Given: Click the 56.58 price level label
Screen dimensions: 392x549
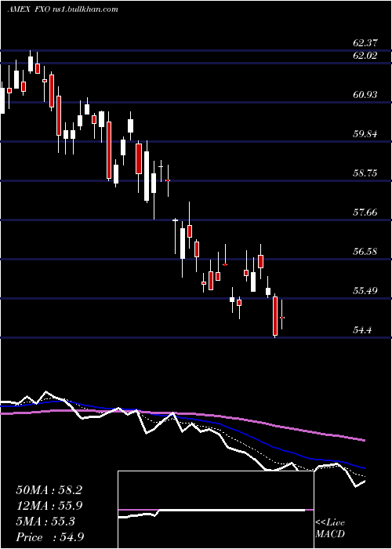Looking at the screenshot, I should pos(365,252).
